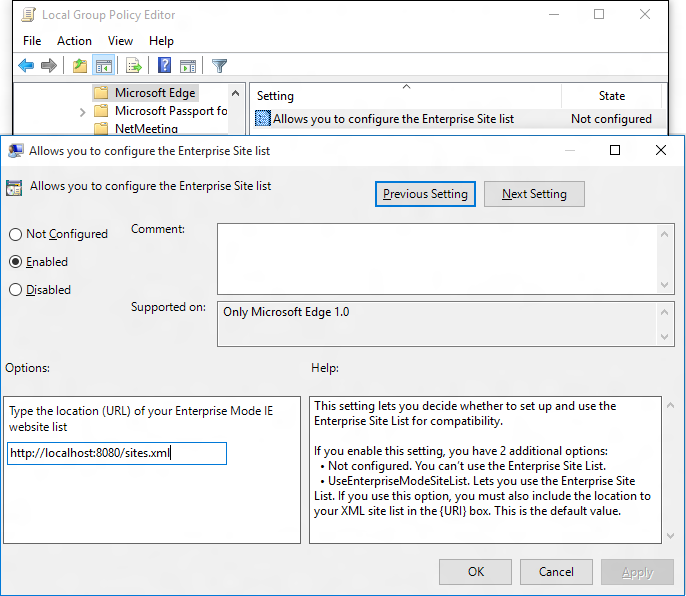
Task: Click the Filter funnel toolbar icon
Action: pyautogui.click(x=220, y=66)
